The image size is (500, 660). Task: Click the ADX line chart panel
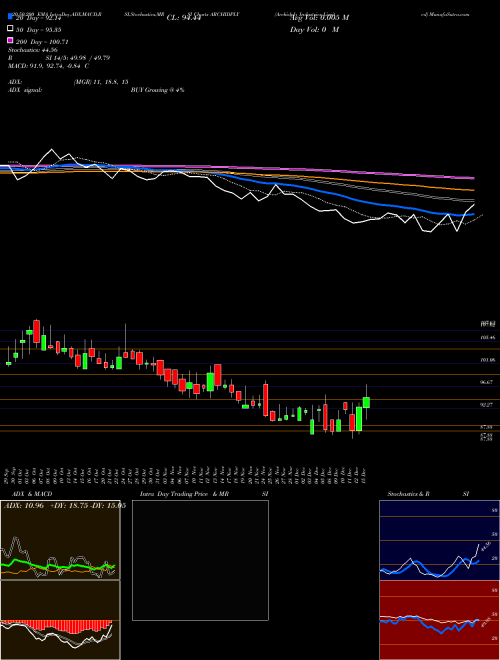click(60, 540)
